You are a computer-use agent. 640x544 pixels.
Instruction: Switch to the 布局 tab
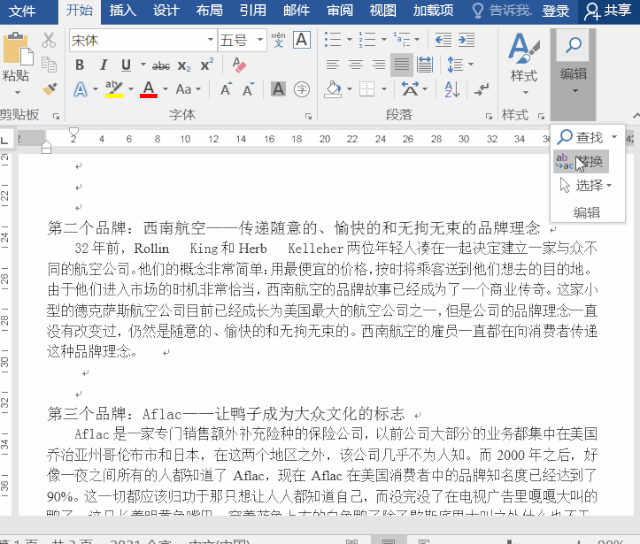(209, 11)
